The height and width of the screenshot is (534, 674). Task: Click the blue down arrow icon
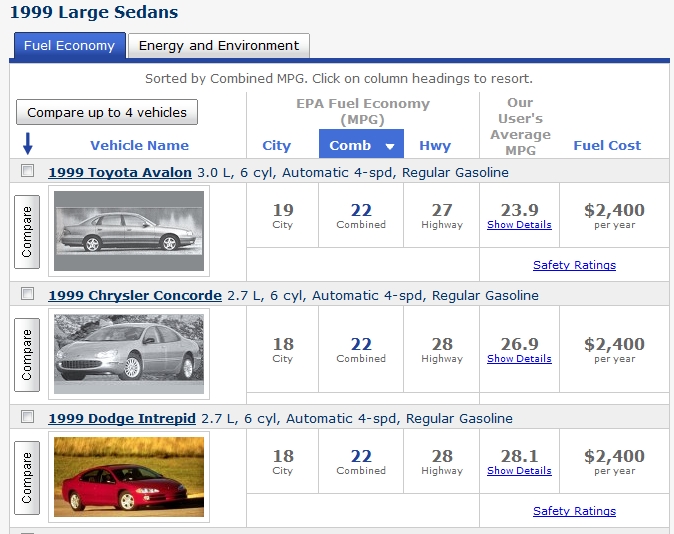pyautogui.click(x=28, y=144)
